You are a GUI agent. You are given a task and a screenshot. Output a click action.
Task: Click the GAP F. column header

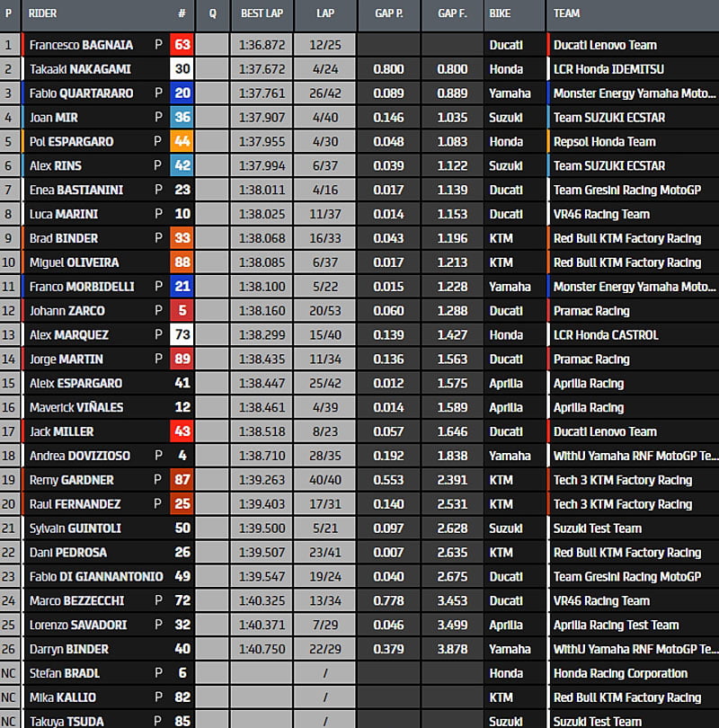[452, 13]
